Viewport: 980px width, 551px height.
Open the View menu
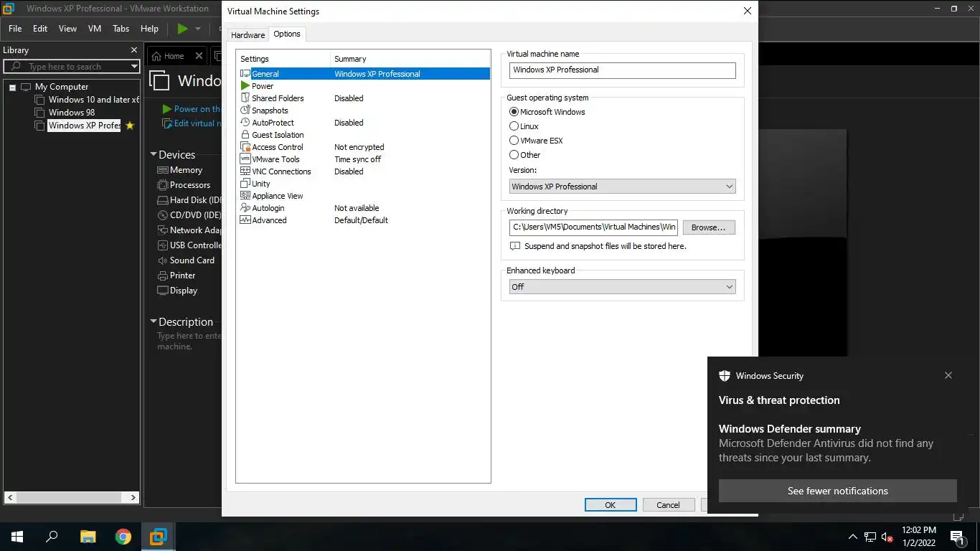pos(67,29)
